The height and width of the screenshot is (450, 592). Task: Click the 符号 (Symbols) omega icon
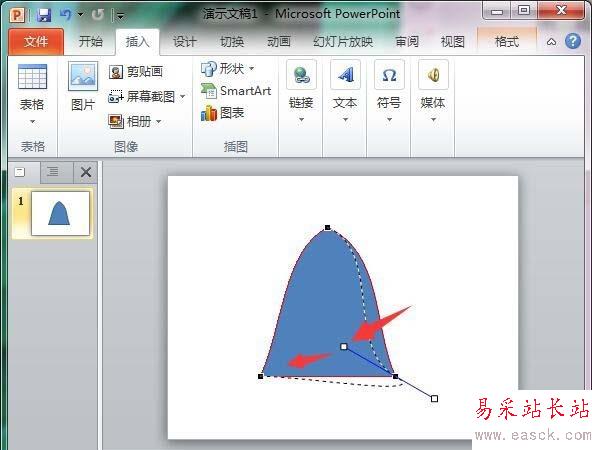pos(389,75)
